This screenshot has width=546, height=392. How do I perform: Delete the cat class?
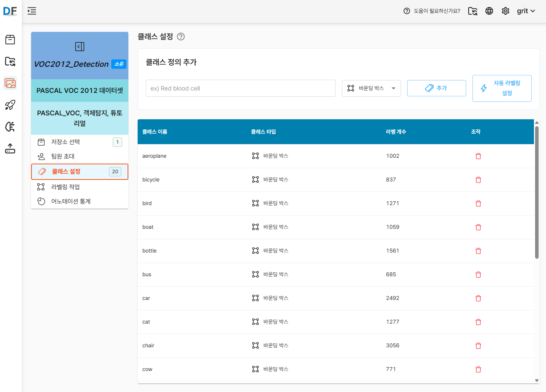478,322
